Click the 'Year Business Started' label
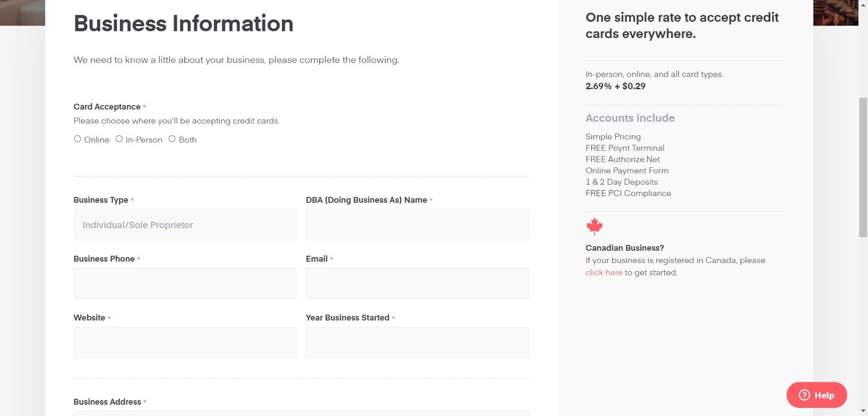This screenshot has width=868, height=416. pos(348,318)
